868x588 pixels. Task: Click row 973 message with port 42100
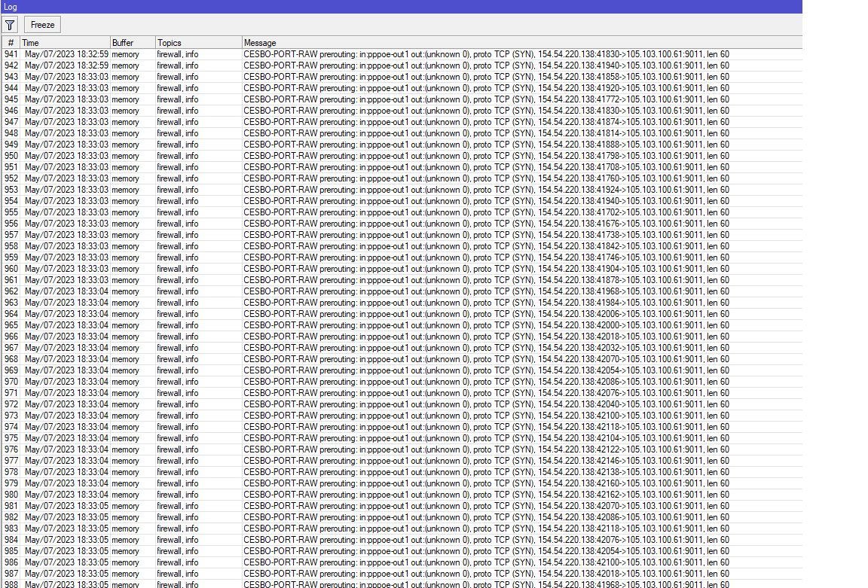tap(486, 416)
